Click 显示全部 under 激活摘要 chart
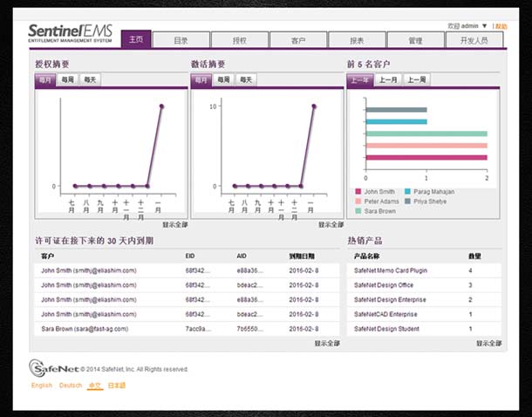 point(331,224)
